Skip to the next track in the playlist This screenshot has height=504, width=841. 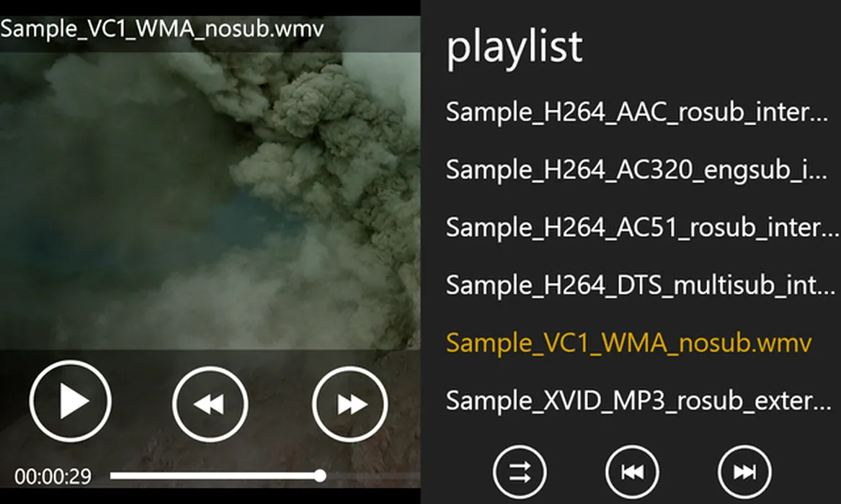[744, 472]
